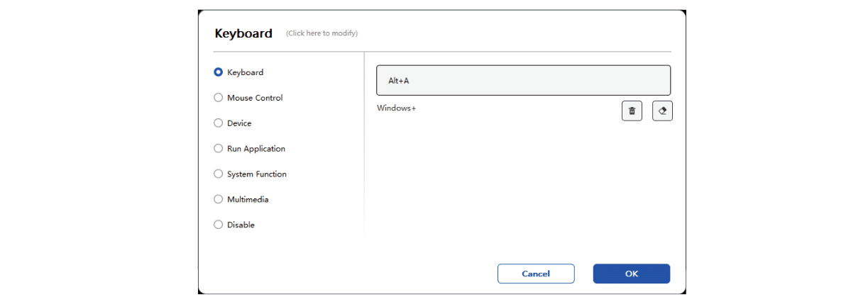868x304 pixels.
Task: Click the bold Keyboard dialog title
Action: (x=243, y=33)
